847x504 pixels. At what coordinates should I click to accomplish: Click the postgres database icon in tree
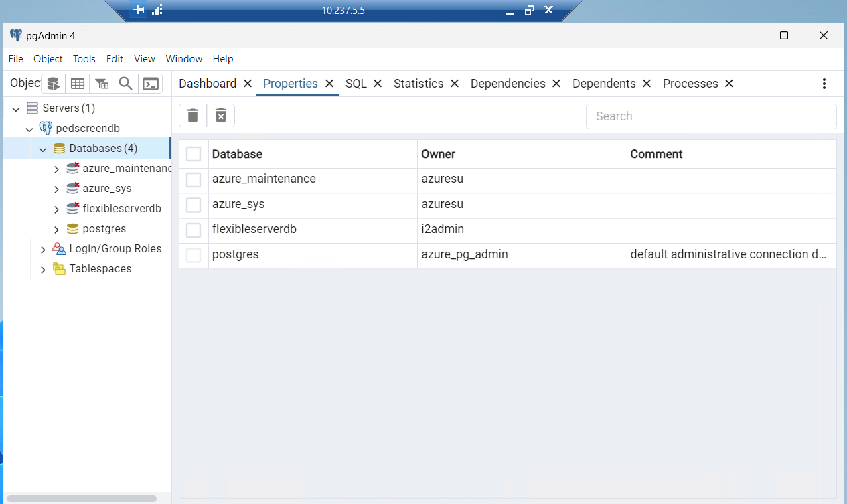pyautogui.click(x=72, y=228)
